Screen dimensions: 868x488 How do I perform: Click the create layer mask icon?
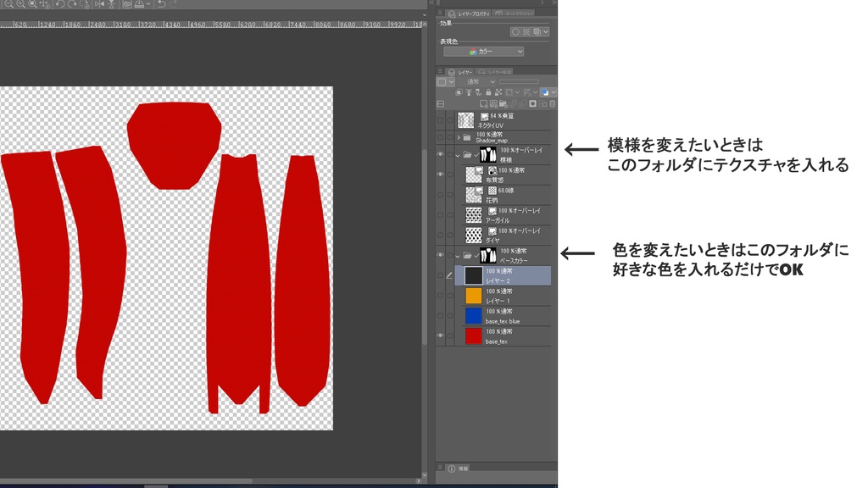click(532, 103)
